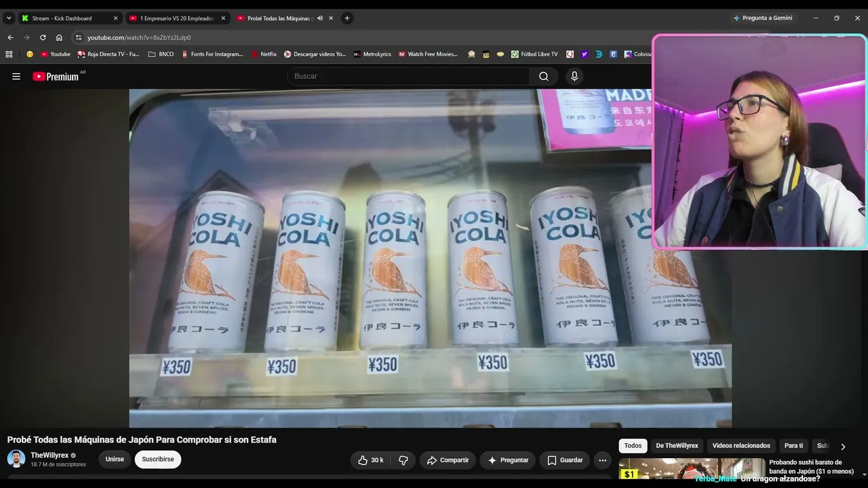Screen dimensions: 868x488
Task: Open the Youtube bookmark
Action: [x=56, y=54]
